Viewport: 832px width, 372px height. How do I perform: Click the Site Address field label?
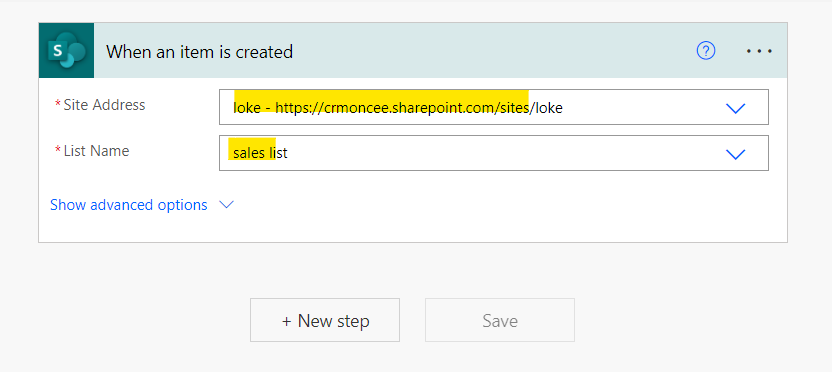104,105
